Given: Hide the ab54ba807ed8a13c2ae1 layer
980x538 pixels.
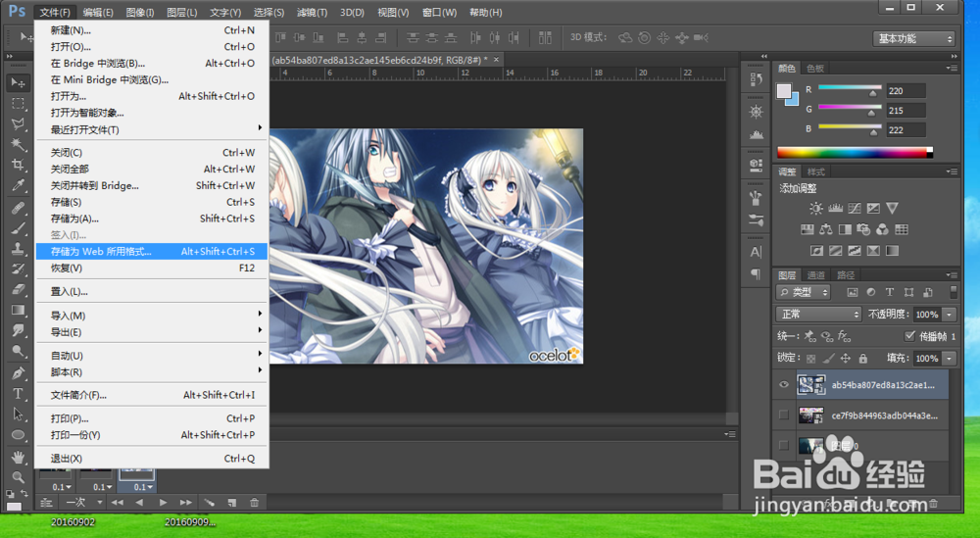Looking at the screenshot, I should click(784, 385).
